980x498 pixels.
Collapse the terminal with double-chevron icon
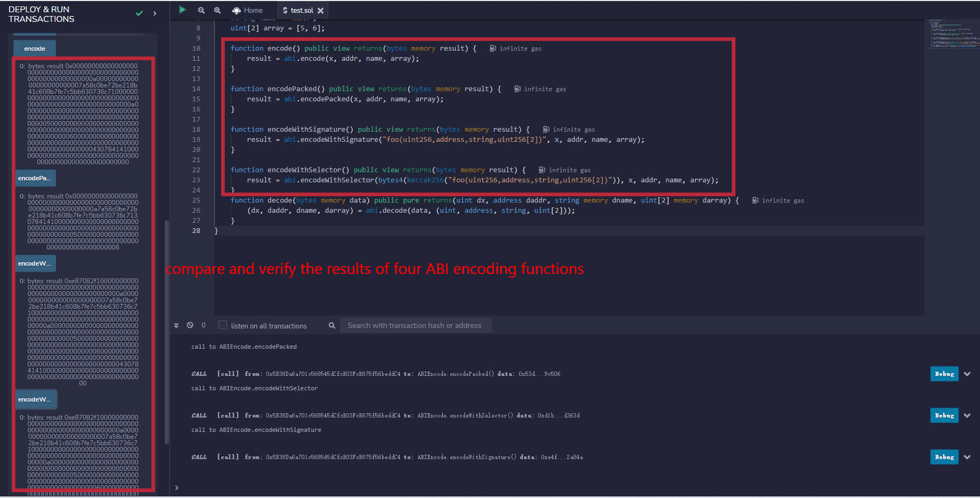pyautogui.click(x=176, y=325)
